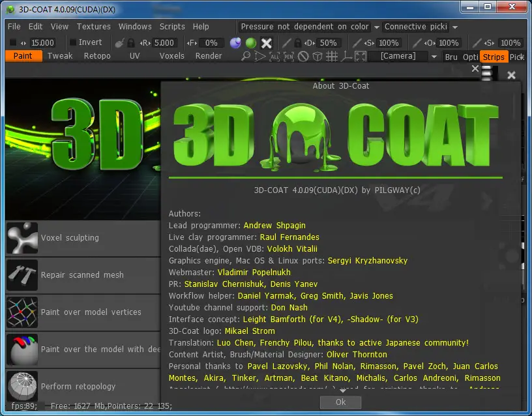Click the fullscreen frame icon
Viewport: 532px width, 416px height.
pyautogui.click(x=361, y=56)
